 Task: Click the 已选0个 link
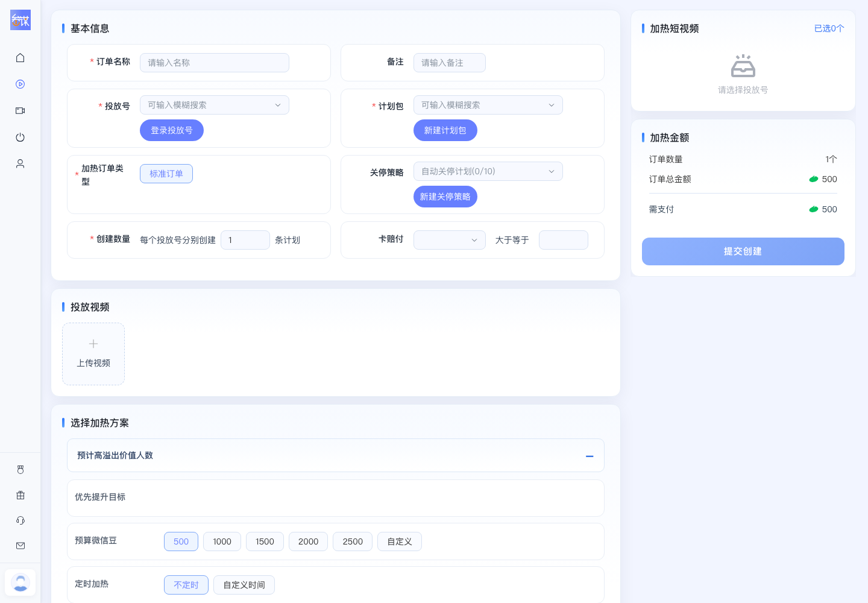829,28
